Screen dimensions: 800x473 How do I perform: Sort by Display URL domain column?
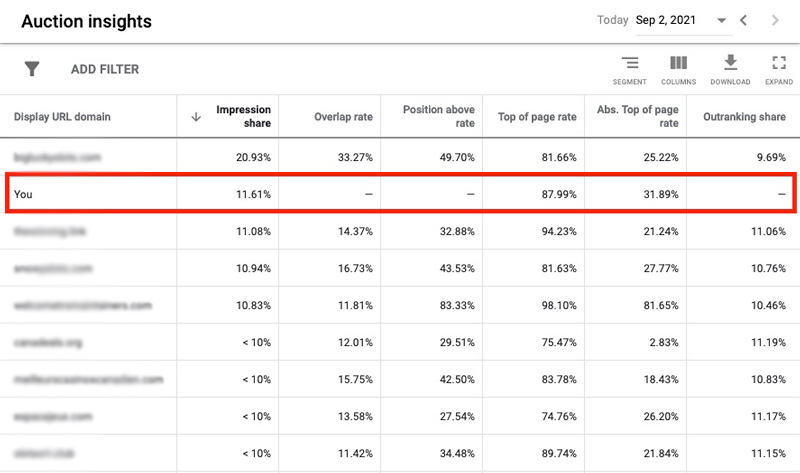coord(62,117)
